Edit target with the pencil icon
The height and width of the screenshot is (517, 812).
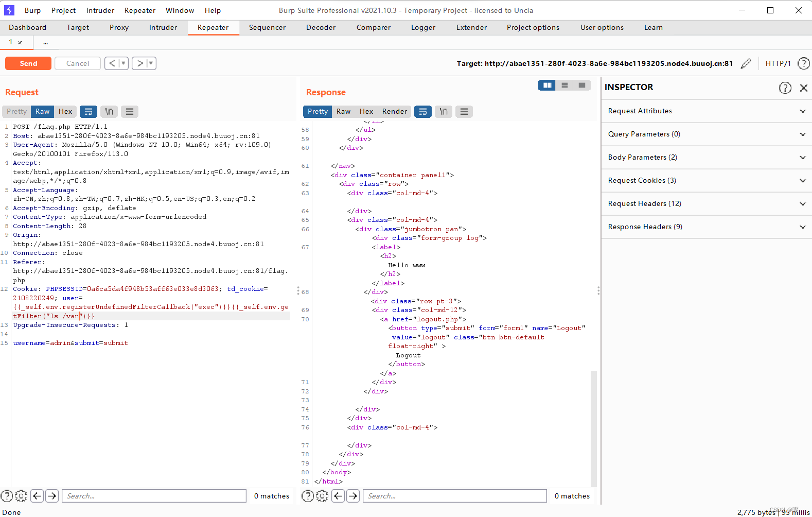pos(746,63)
